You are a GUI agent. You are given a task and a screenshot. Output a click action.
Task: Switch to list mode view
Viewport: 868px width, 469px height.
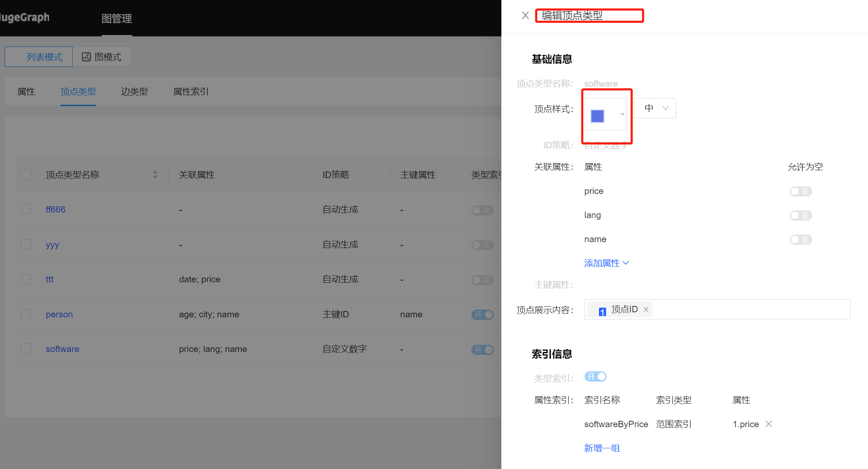tap(39, 57)
